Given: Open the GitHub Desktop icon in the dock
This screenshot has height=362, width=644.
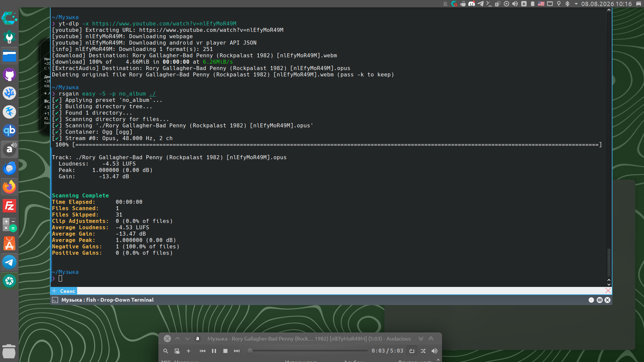Looking at the screenshot, I should (9, 74).
